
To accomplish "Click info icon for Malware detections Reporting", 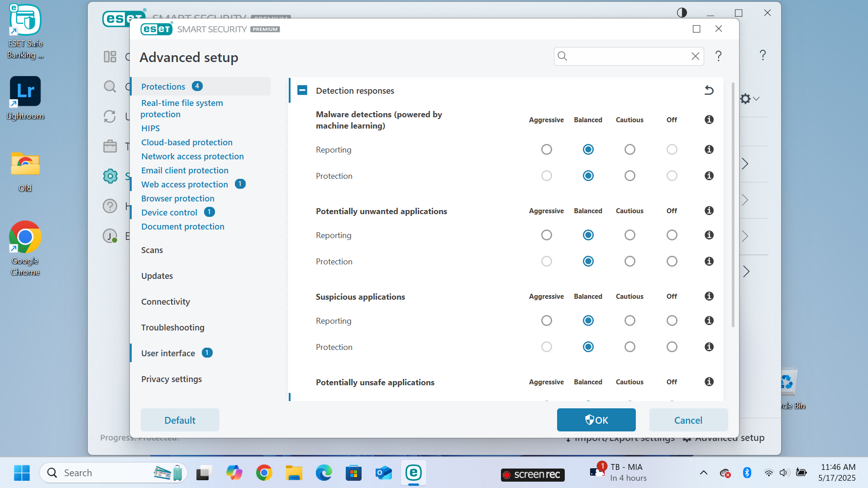I will coord(709,149).
